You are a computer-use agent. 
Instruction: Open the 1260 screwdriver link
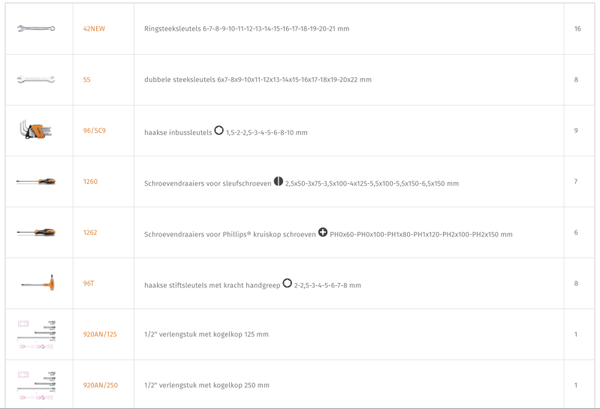tap(90, 182)
